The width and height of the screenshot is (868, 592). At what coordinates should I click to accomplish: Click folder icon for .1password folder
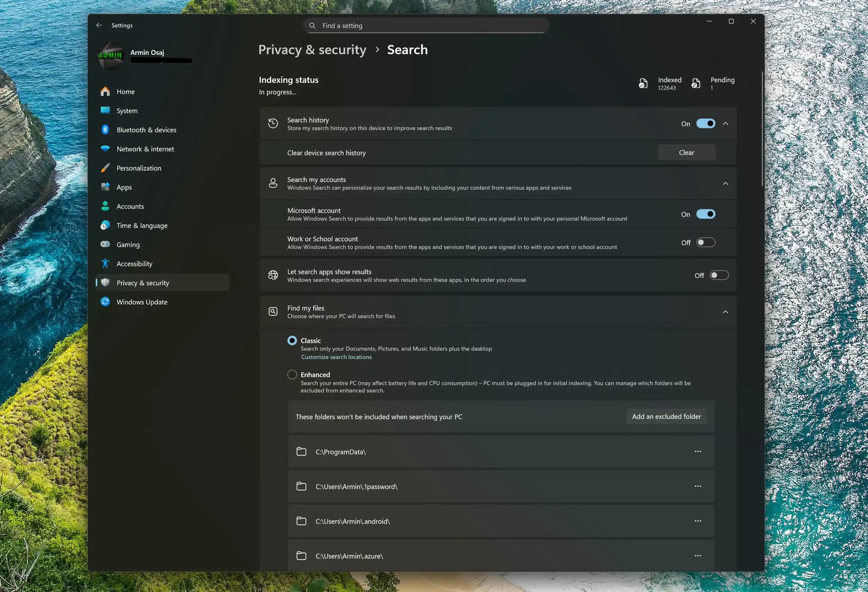(301, 486)
